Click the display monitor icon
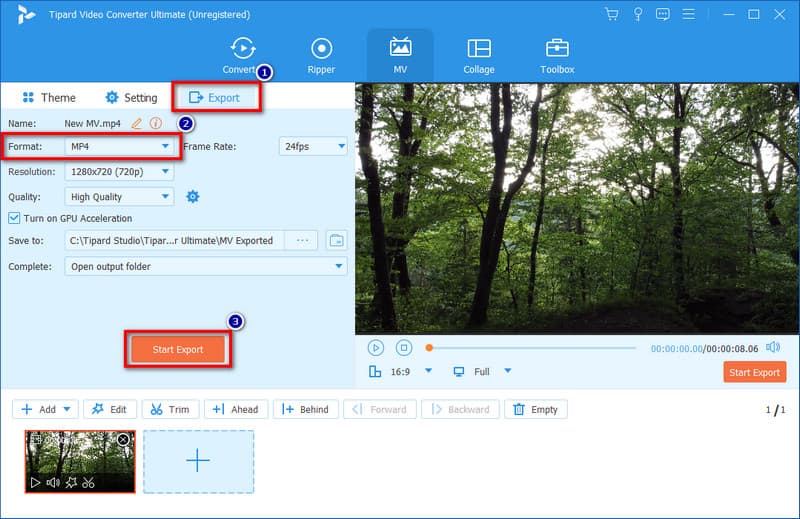This screenshot has width=800, height=519. 459,372
